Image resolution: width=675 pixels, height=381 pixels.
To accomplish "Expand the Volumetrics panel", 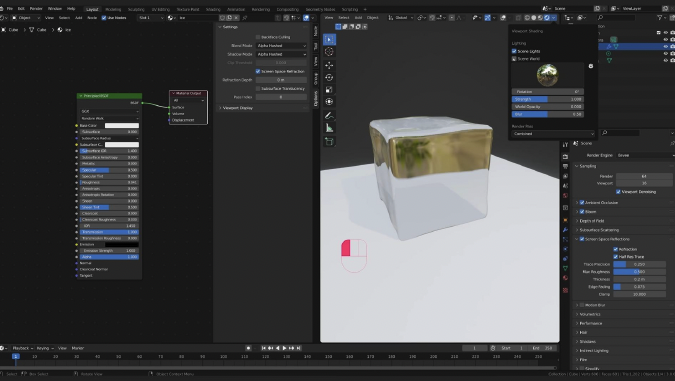I will click(590, 314).
